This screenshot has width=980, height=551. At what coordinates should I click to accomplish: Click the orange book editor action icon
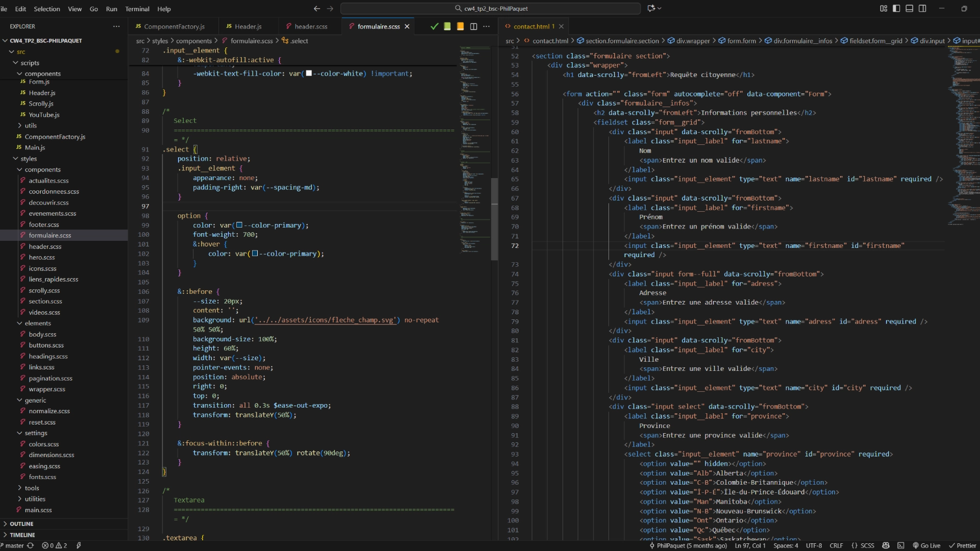tap(460, 27)
